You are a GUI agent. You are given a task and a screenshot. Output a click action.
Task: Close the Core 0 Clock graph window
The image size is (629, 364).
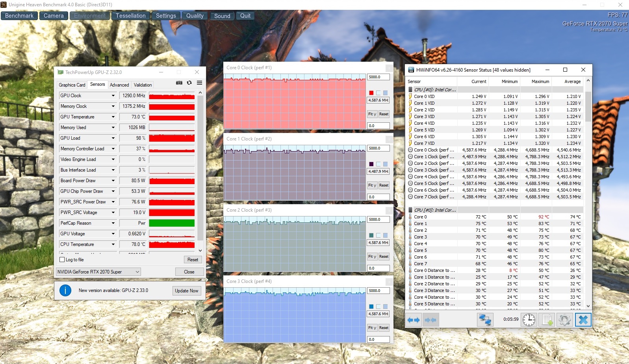pos(389,68)
